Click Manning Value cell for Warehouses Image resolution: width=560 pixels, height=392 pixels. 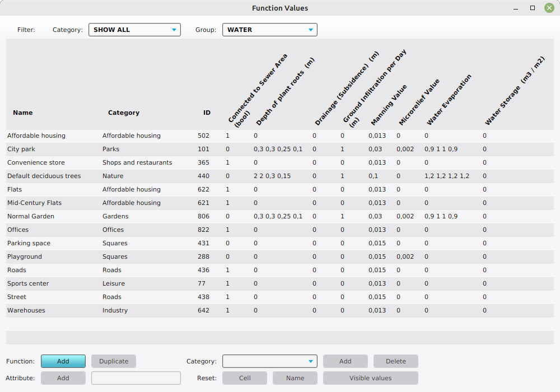pos(377,310)
